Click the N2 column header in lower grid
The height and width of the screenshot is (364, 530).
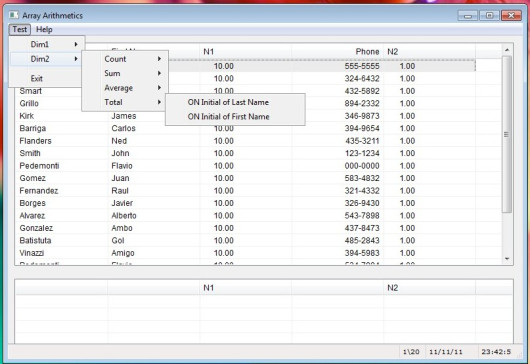pos(429,288)
